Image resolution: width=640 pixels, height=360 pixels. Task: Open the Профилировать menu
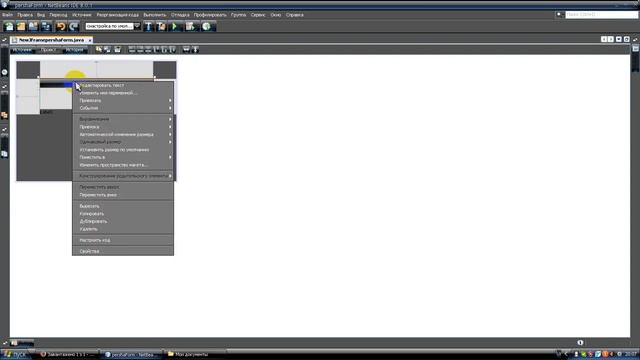(x=210, y=15)
